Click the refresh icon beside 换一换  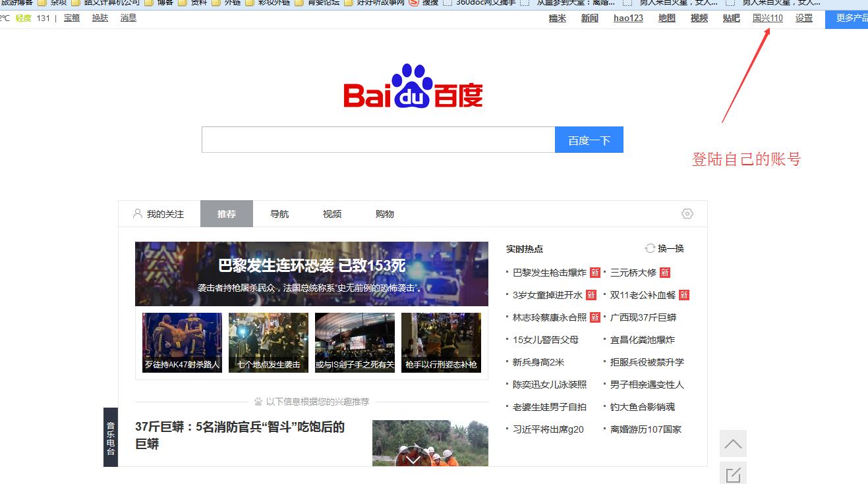pos(650,248)
